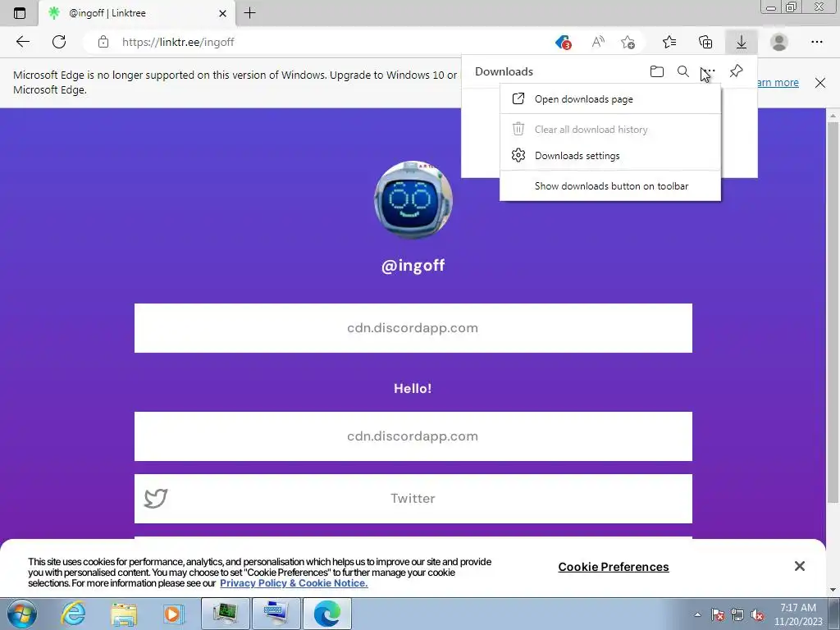
Task: Open Privacy Policy & Cookie Notice
Action: pos(294,583)
